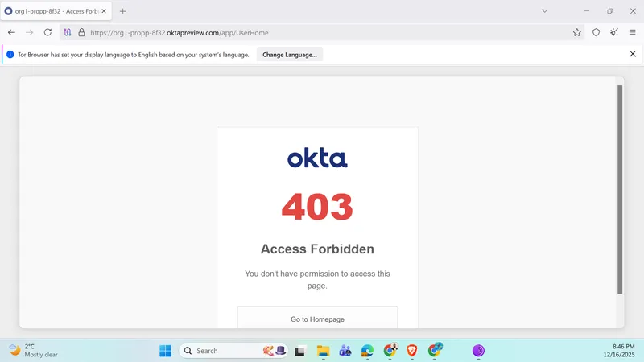644x362 pixels.
Task: Dismiss the language notification bar
Action: pos(633,54)
